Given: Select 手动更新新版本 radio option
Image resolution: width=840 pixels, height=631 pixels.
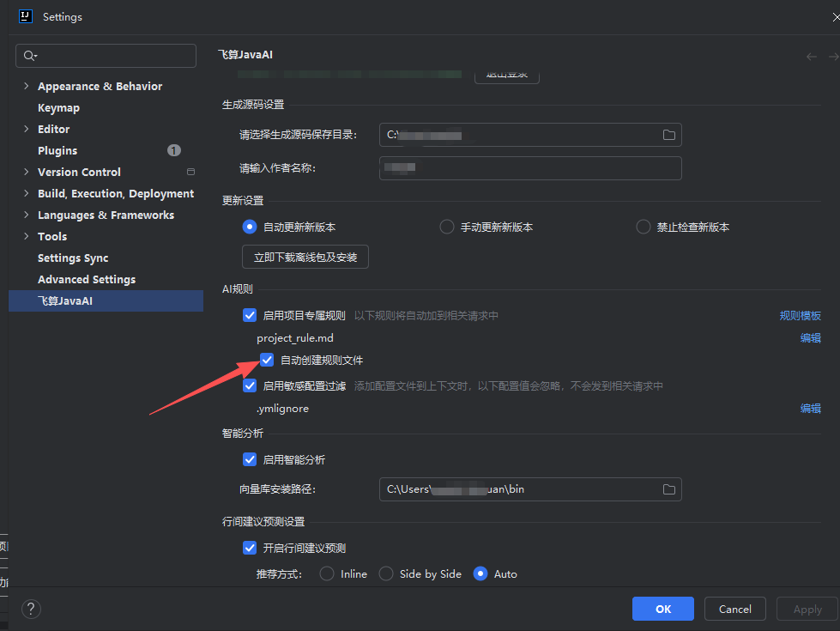Looking at the screenshot, I should click(447, 228).
